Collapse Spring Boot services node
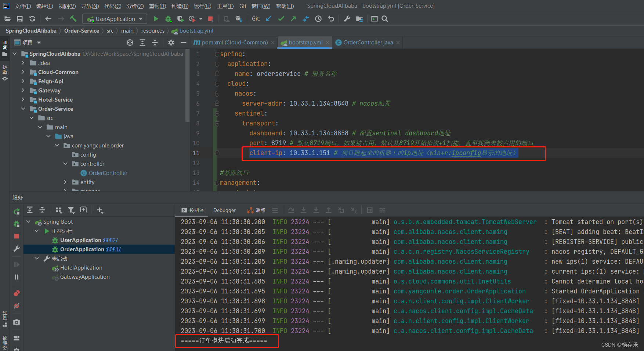 (x=28, y=222)
